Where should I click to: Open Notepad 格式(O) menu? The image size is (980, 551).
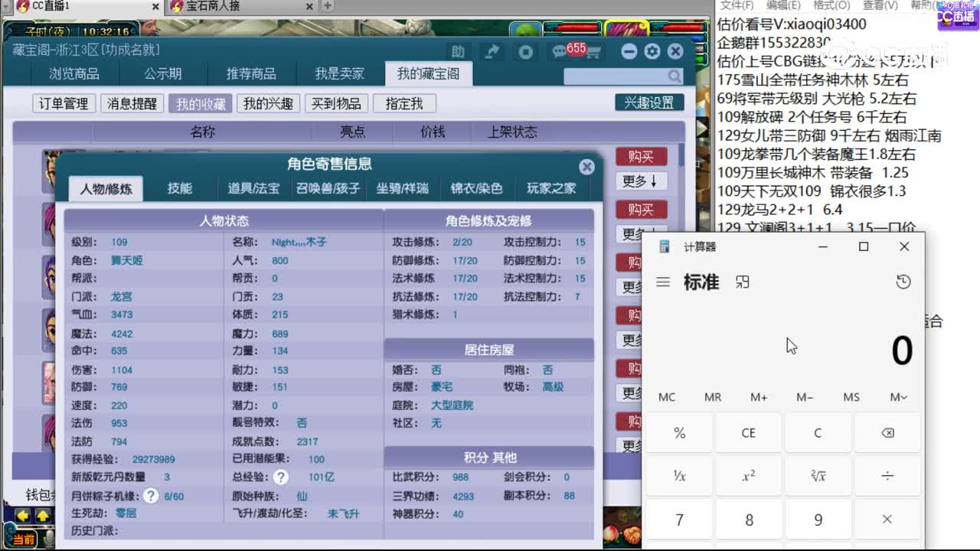(831, 5)
